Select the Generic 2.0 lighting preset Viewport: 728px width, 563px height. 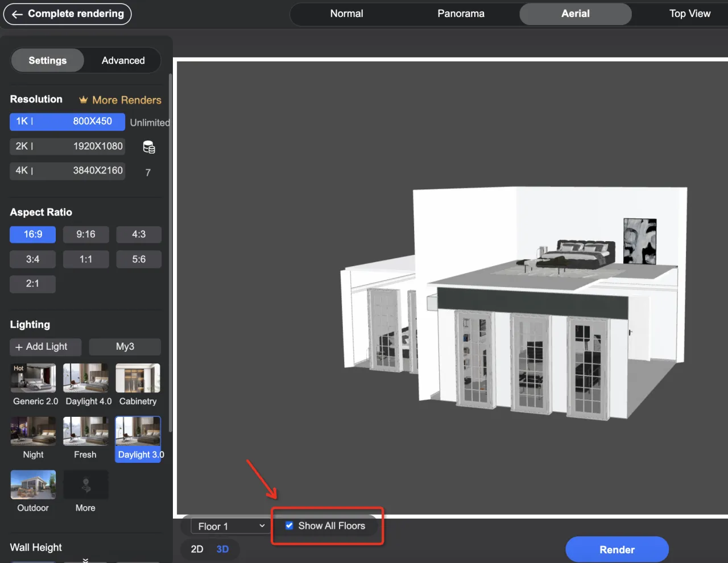click(34, 378)
